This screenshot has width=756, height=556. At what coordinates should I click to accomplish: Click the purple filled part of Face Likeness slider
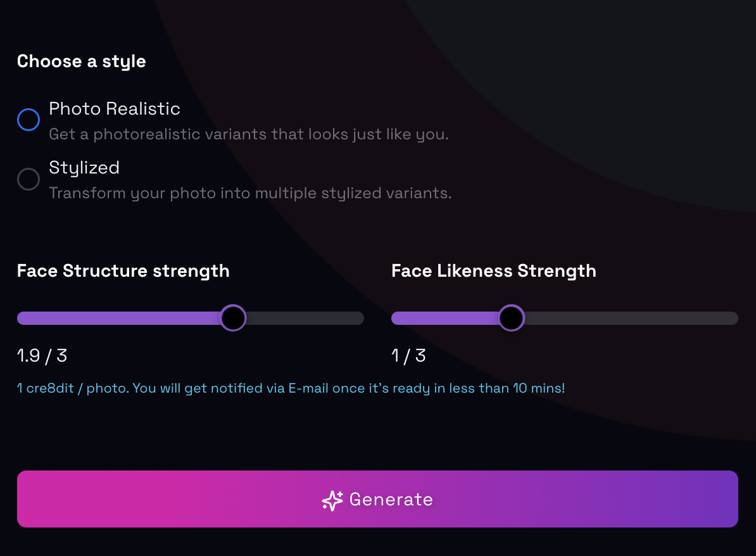[x=444, y=318]
